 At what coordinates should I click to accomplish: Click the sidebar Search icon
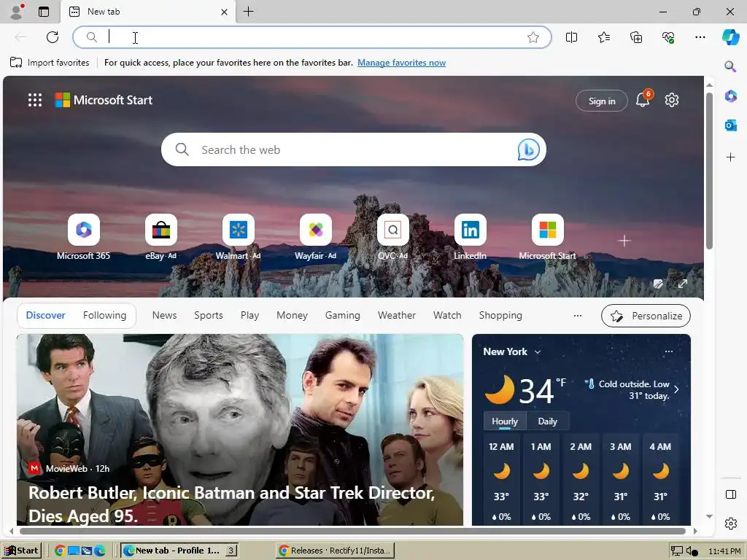730,66
